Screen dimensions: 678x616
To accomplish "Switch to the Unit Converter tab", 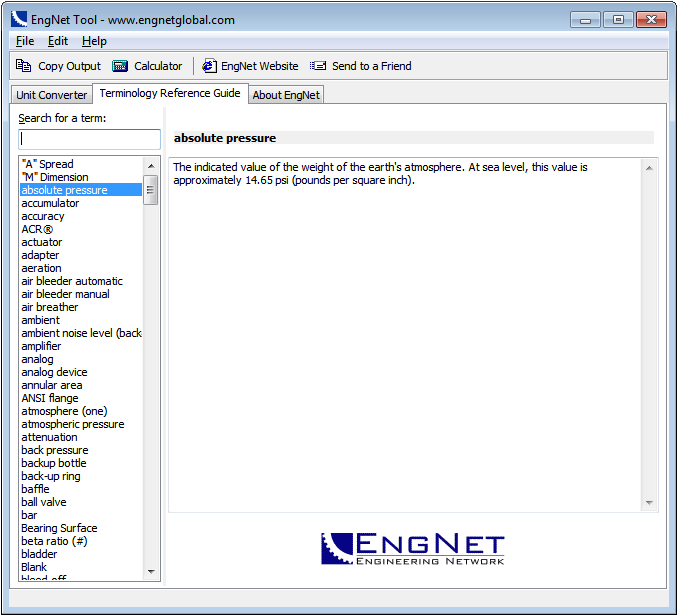I will click(x=51, y=95).
